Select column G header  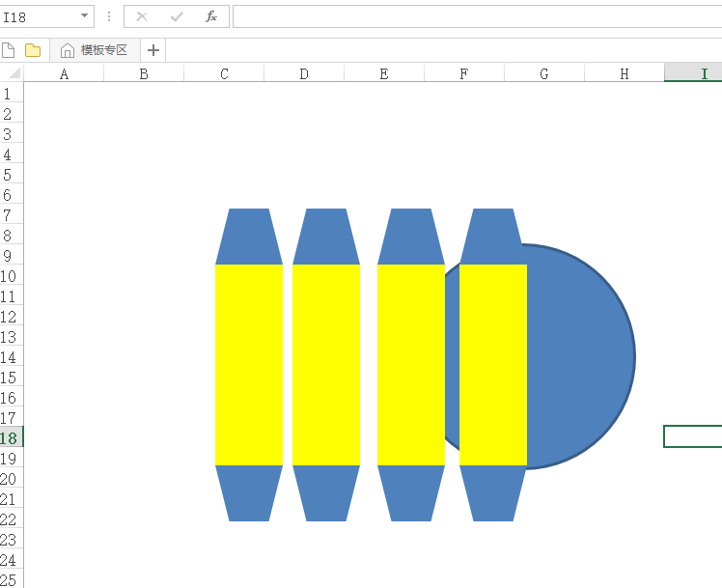tap(544, 73)
